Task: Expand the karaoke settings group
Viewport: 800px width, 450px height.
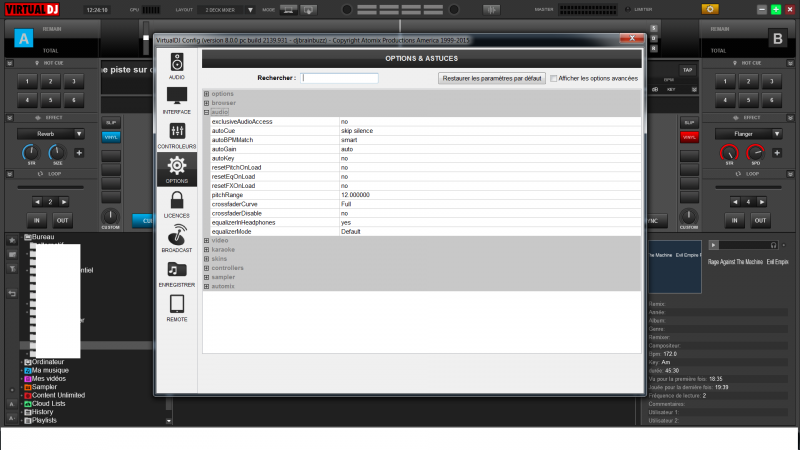Action: 207,249
